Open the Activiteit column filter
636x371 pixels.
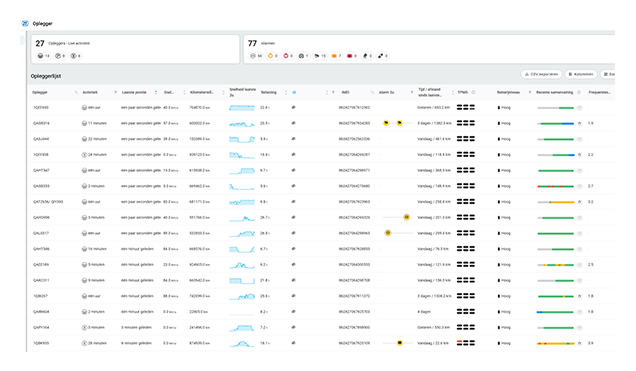pos(116,92)
